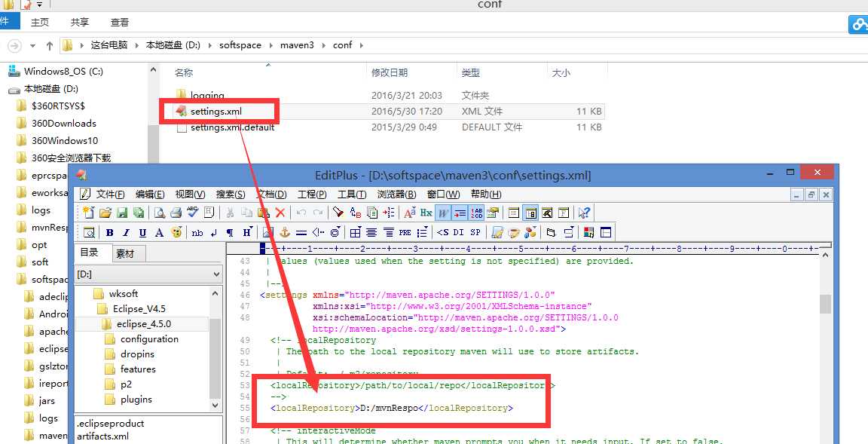Click 本地磁盘 (D:) in the breadcrumb

pyautogui.click(x=173, y=44)
